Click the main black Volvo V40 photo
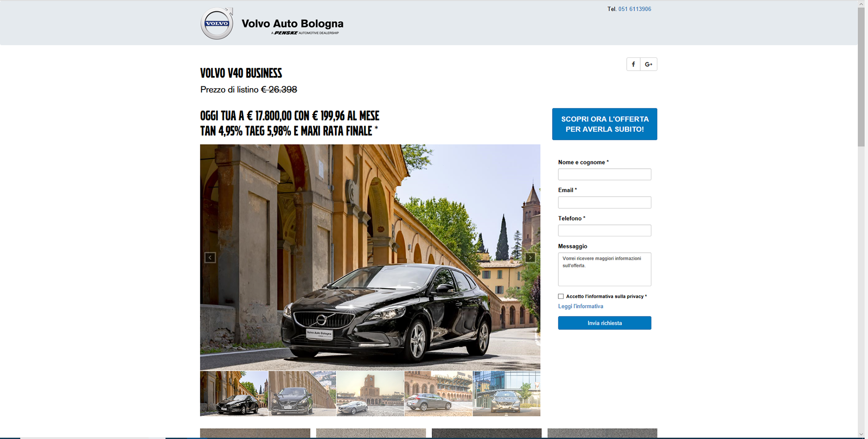This screenshot has height=439, width=868. click(370, 257)
